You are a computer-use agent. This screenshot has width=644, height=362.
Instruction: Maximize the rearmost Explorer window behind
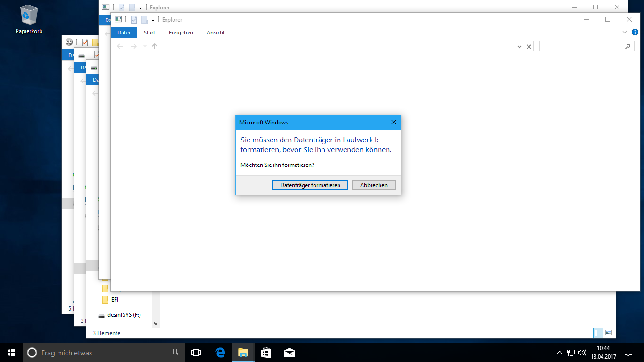pos(595,7)
